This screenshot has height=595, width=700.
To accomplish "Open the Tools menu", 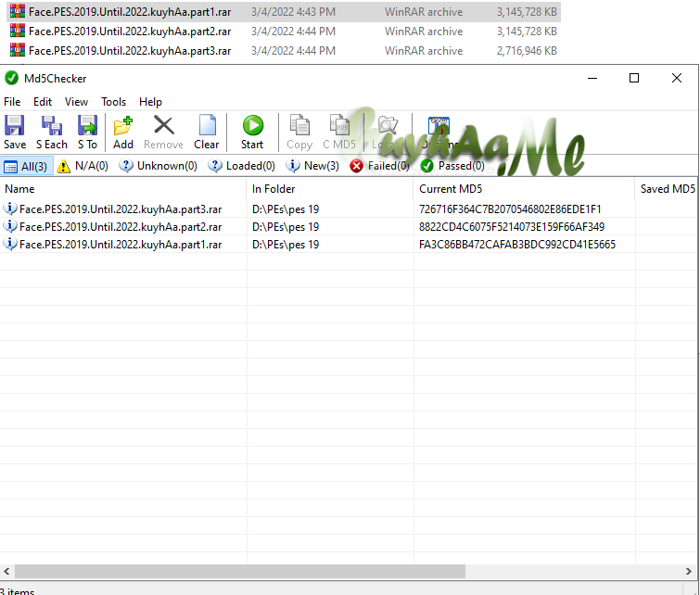I will [x=113, y=102].
